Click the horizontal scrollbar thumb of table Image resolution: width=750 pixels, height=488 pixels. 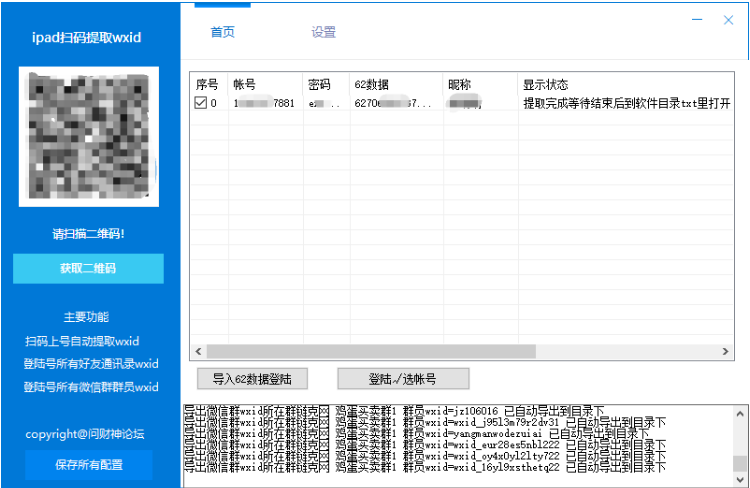pyautogui.click(x=371, y=352)
